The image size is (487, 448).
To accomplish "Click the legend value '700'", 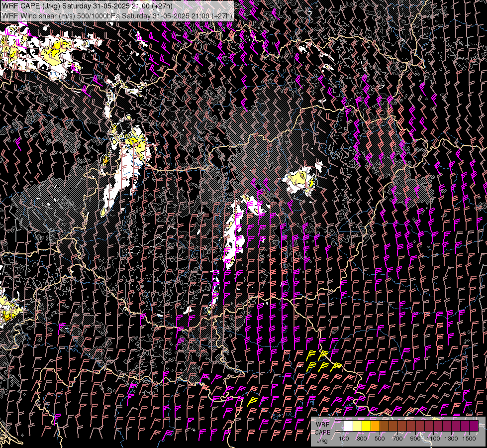I will (x=397, y=439).
